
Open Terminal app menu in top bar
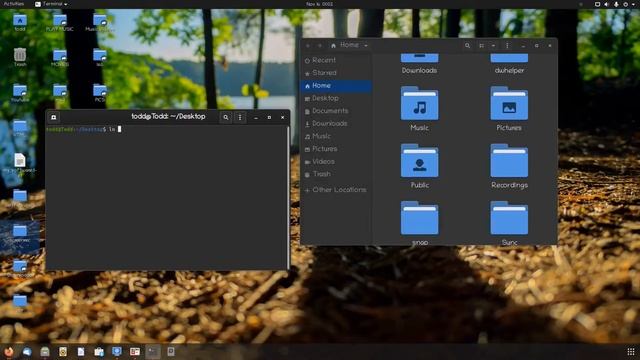coord(51,4)
